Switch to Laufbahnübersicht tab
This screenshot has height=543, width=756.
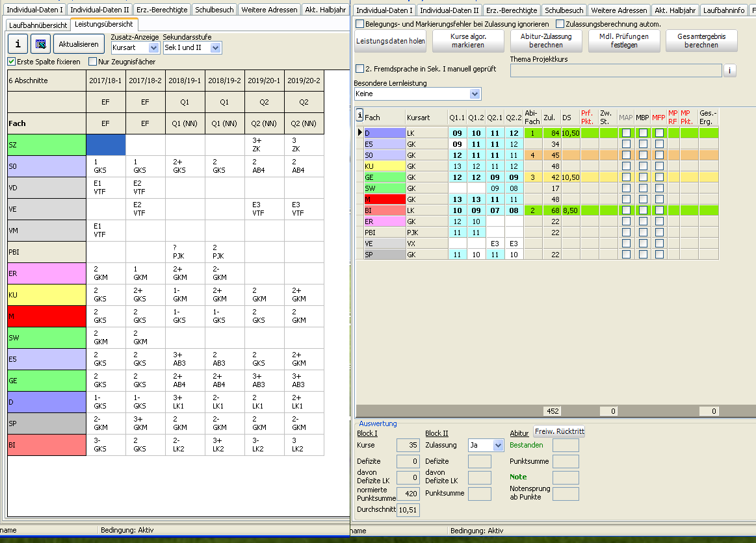[x=38, y=25]
